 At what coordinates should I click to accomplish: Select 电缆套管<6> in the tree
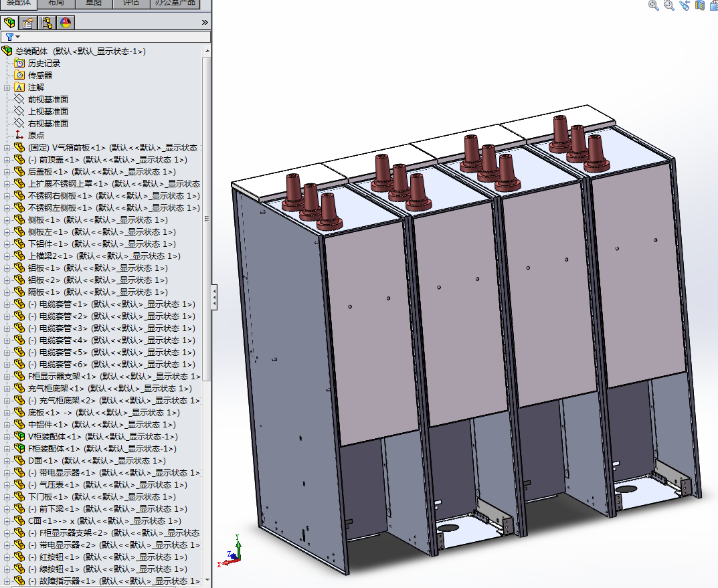(x=111, y=365)
